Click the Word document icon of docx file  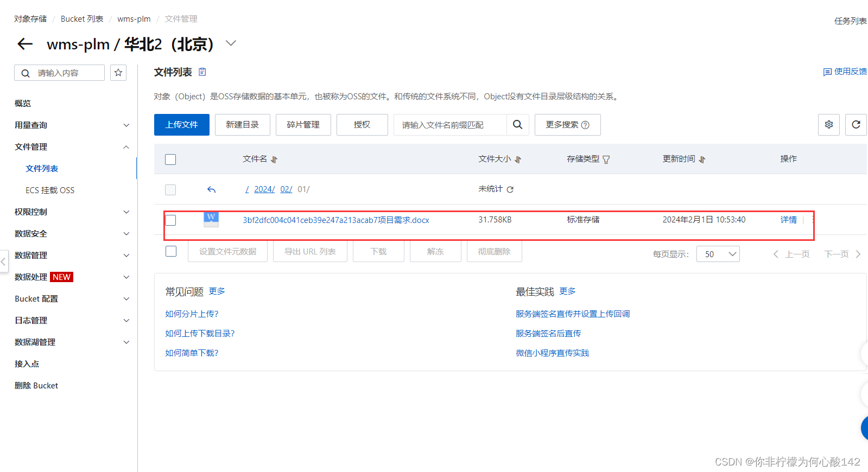click(x=211, y=219)
